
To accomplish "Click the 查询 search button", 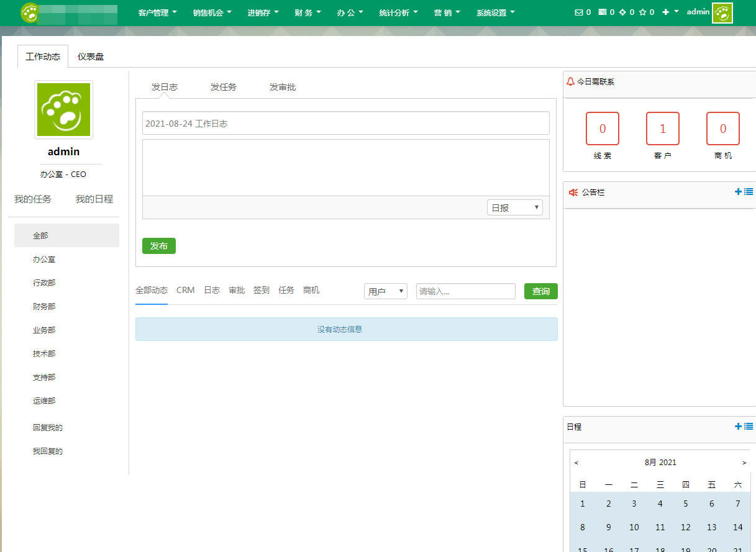I will point(540,291).
